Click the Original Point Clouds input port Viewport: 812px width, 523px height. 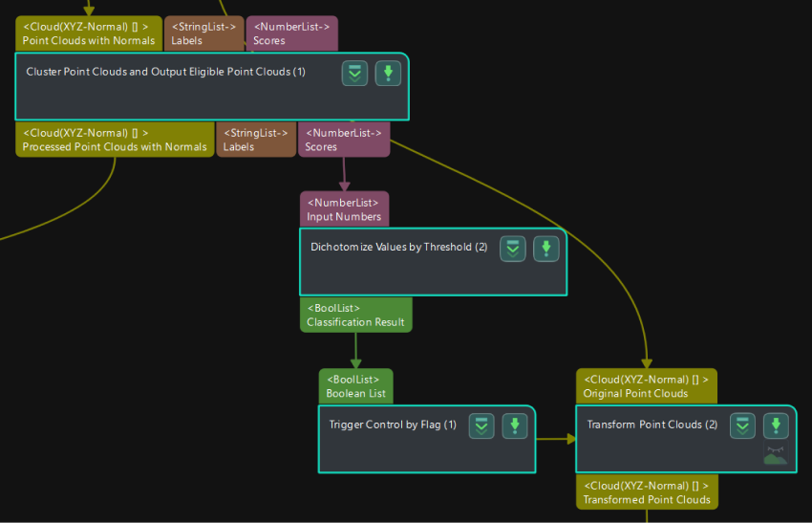pyautogui.click(x=647, y=386)
